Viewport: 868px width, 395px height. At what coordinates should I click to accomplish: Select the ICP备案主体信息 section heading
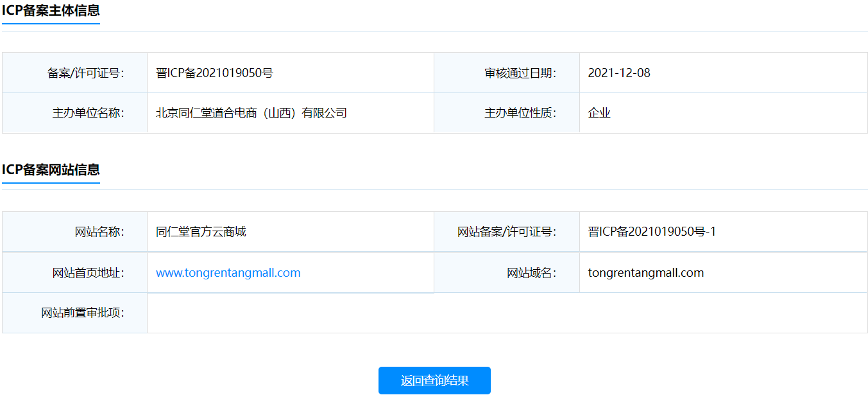coord(51,11)
